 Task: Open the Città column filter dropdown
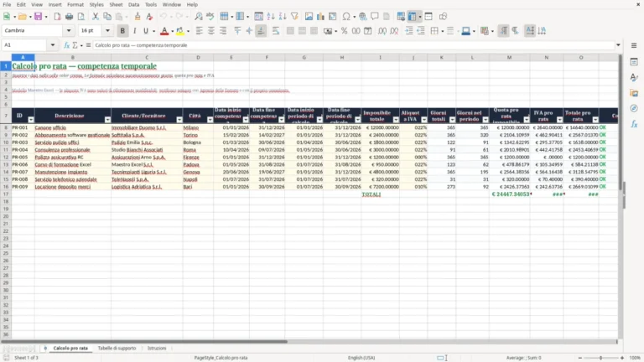(x=210, y=120)
